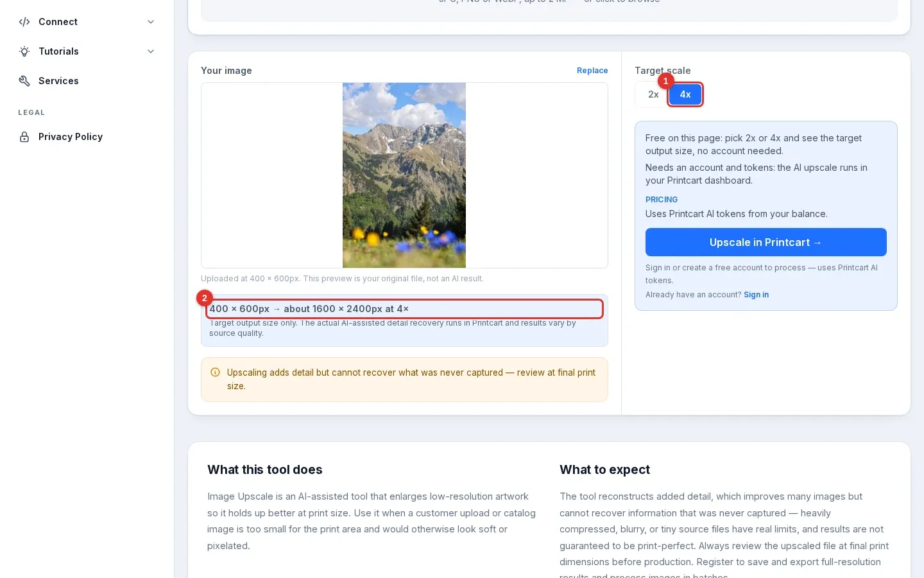The image size is (924, 578).
Task: Open the Tutorials sidebar item
Action: 87,51
